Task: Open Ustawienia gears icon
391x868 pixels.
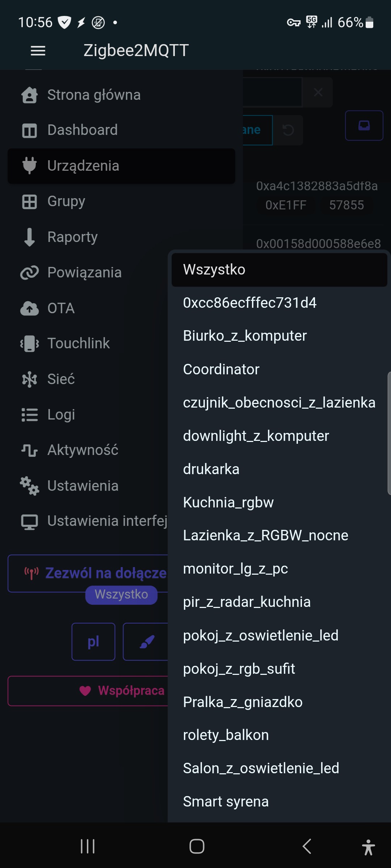Action: point(29,486)
